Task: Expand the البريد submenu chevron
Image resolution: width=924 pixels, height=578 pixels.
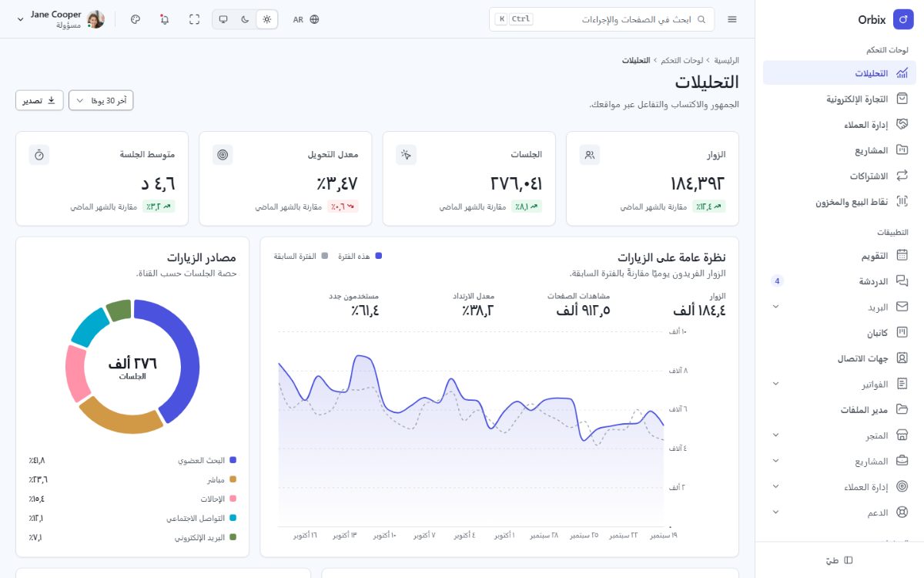Action: tap(775, 307)
